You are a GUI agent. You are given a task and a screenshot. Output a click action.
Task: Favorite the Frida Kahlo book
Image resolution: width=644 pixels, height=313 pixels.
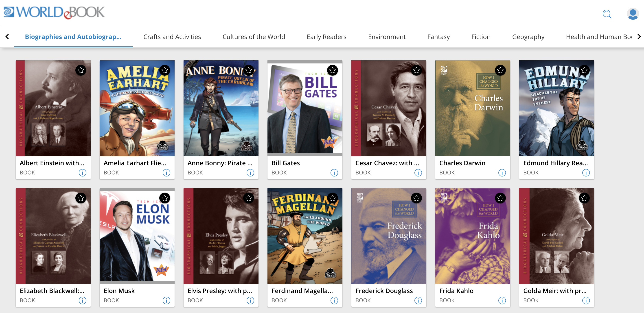click(500, 198)
